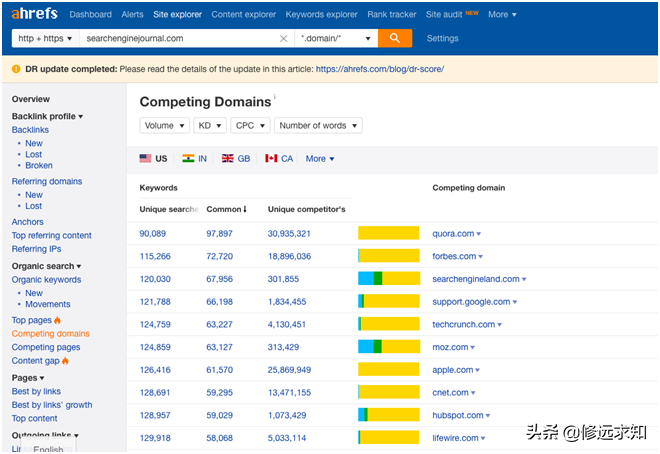This screenshot has width=660, height=454.
Task: Select the GB flag icon
Action: coord(228,158)
